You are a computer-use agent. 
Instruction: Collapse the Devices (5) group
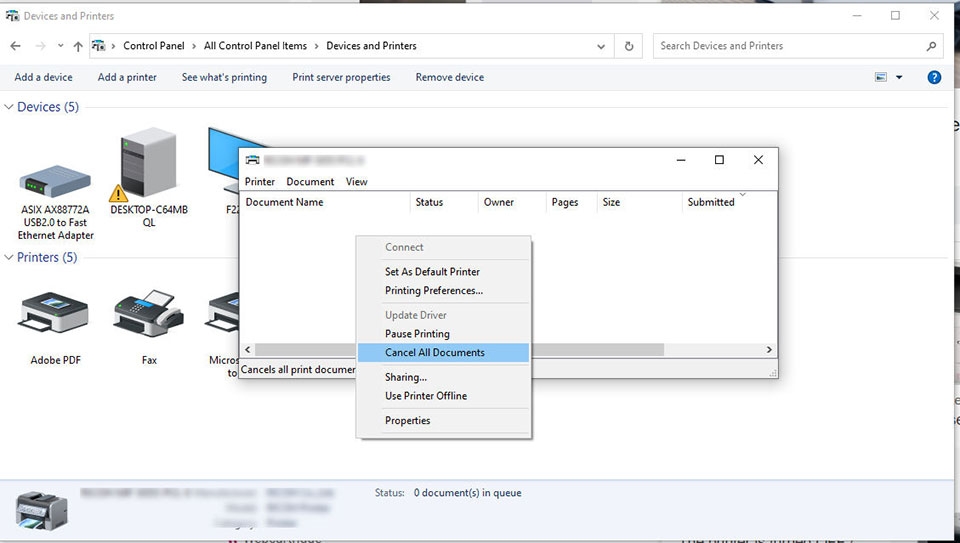click(x=9, y=107)
